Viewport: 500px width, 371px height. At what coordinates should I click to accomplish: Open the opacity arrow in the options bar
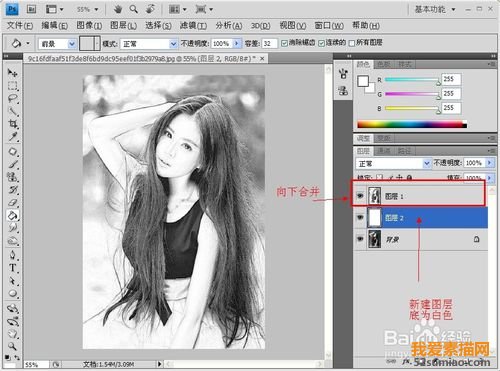click(x=237, y=43)
